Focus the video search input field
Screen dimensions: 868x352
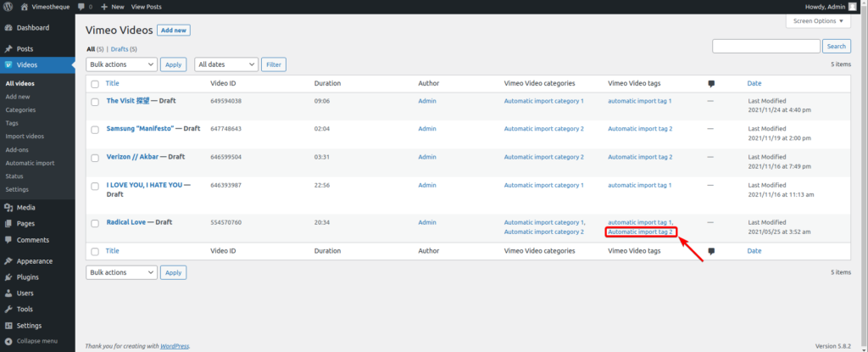click(x=766, y=47)
